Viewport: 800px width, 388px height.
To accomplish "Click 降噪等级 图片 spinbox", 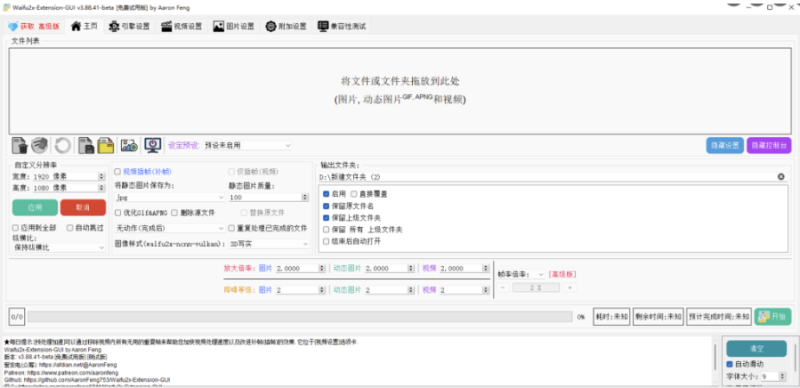I will click(300, 289).
